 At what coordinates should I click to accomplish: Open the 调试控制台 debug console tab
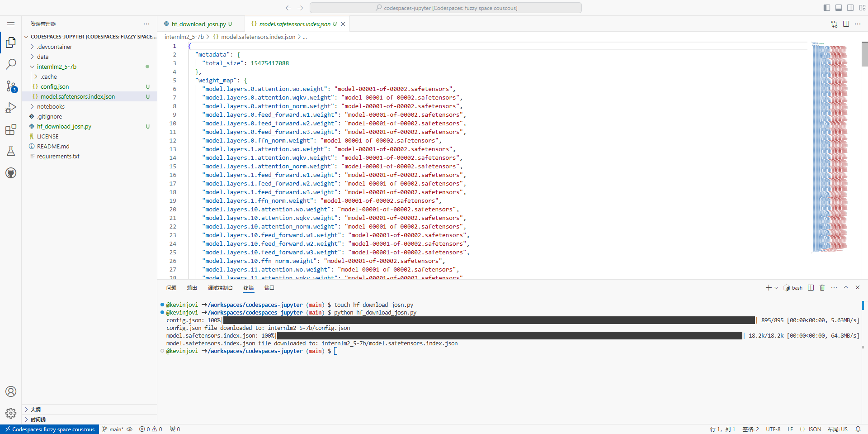[x=220, y=288]
